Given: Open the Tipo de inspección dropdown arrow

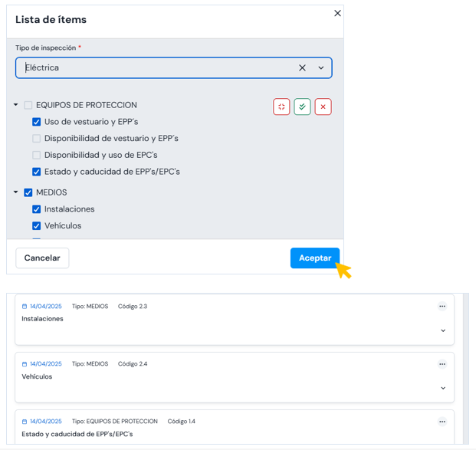Looking at the screenshot, I should pos(321,67).
